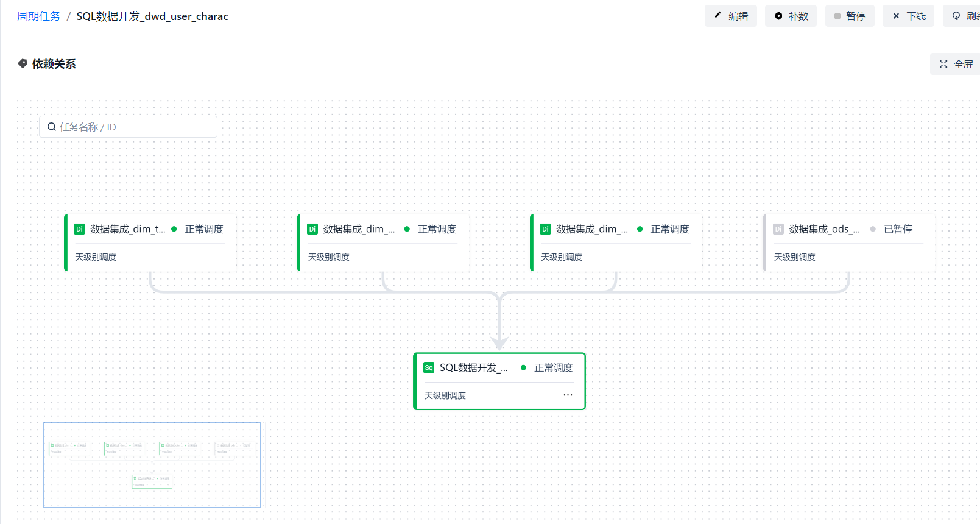Enter fullscreen with the 全屏 button
The image size is (980, 524).
[956, 64]
